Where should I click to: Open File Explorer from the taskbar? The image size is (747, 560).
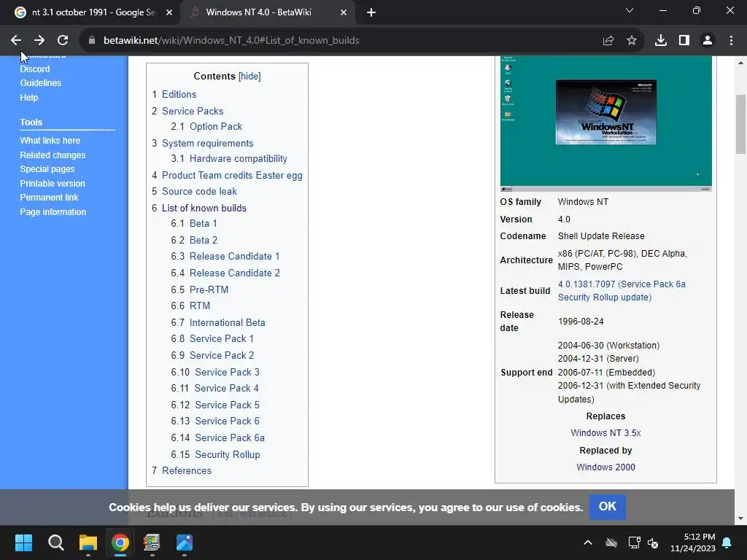tap(88, 542)
